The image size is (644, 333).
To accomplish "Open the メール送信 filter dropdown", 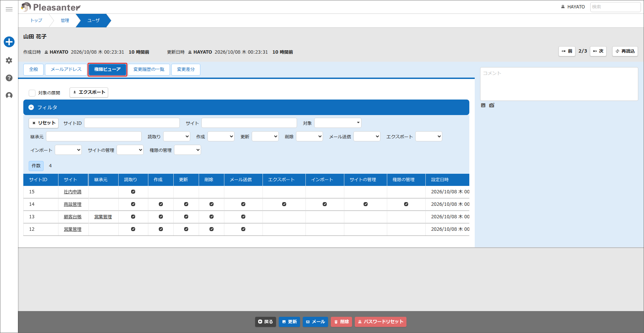I will pos(367,136).
